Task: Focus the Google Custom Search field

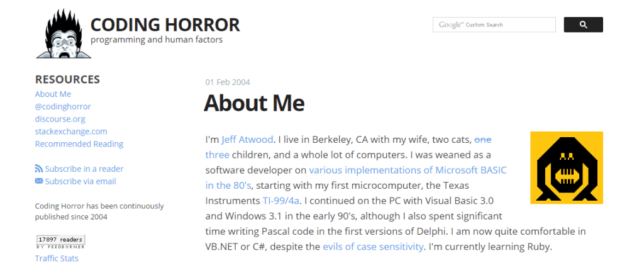Action: (494, 25)
